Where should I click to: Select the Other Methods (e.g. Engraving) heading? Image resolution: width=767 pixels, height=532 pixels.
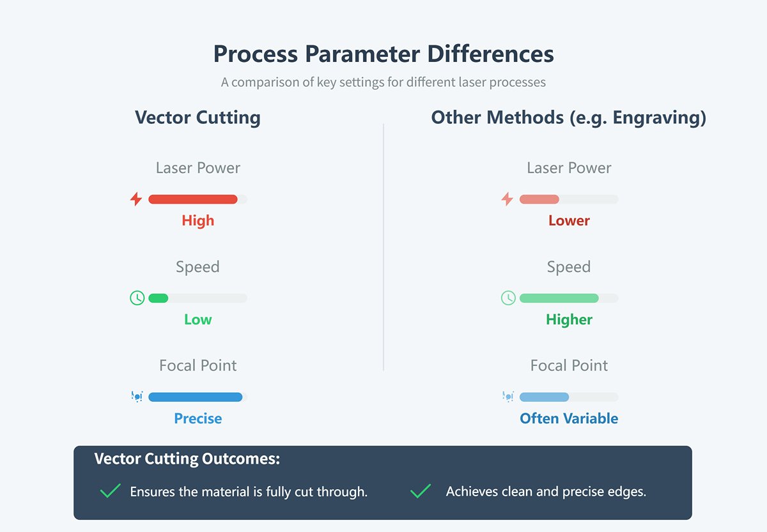point(568,118)
